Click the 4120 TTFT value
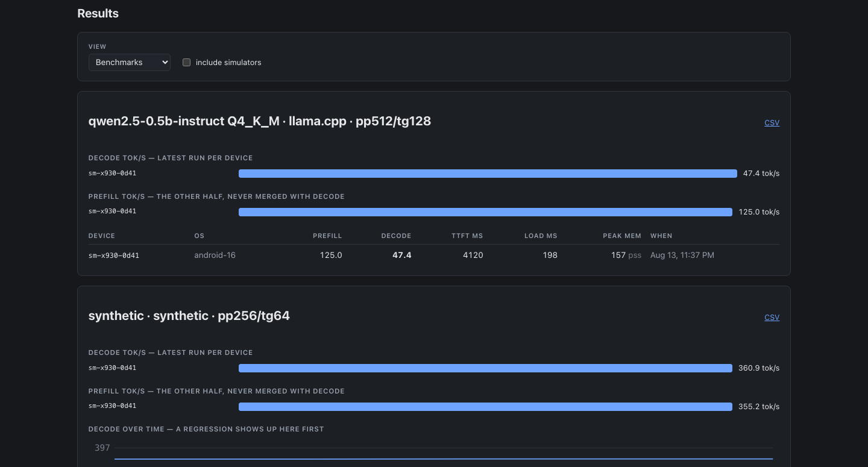868x467 pixels. point(473,255)
